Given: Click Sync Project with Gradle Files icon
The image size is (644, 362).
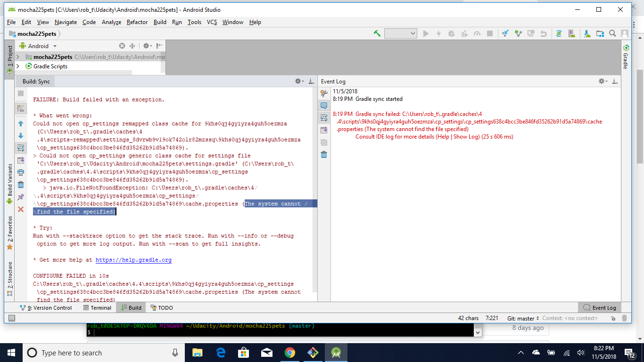Looking at the screenshot, I should (x=559, y=33).
